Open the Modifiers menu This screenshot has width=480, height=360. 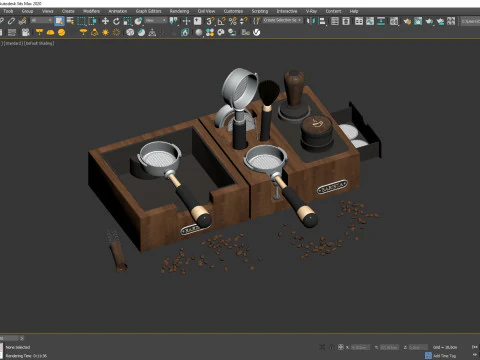91,11
